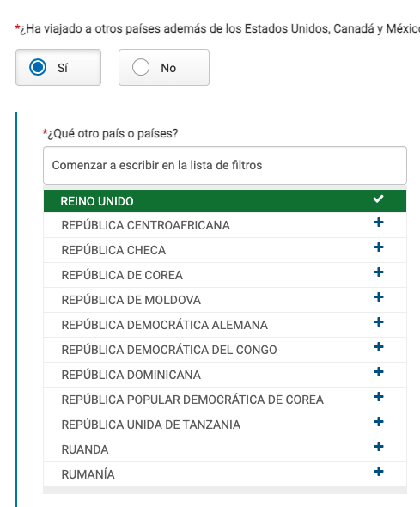Click the No option box label

(168, 68)
